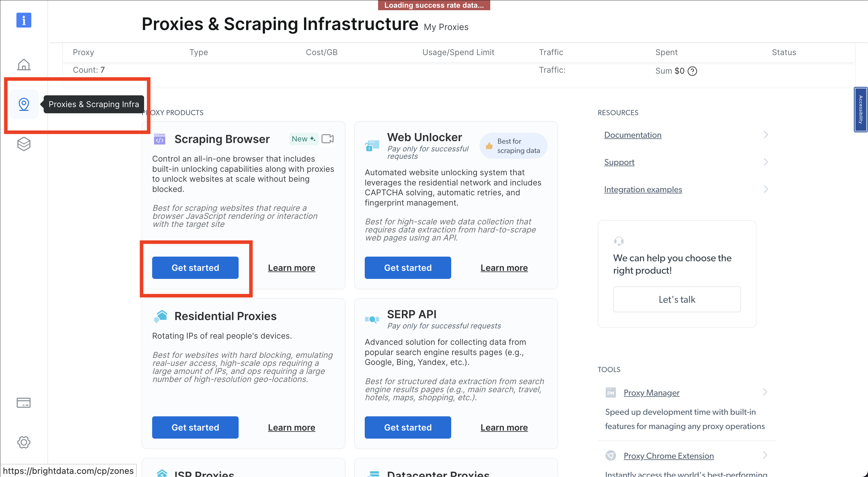Open Billing via the card icon in sidebar

click(x=24, y=403)
